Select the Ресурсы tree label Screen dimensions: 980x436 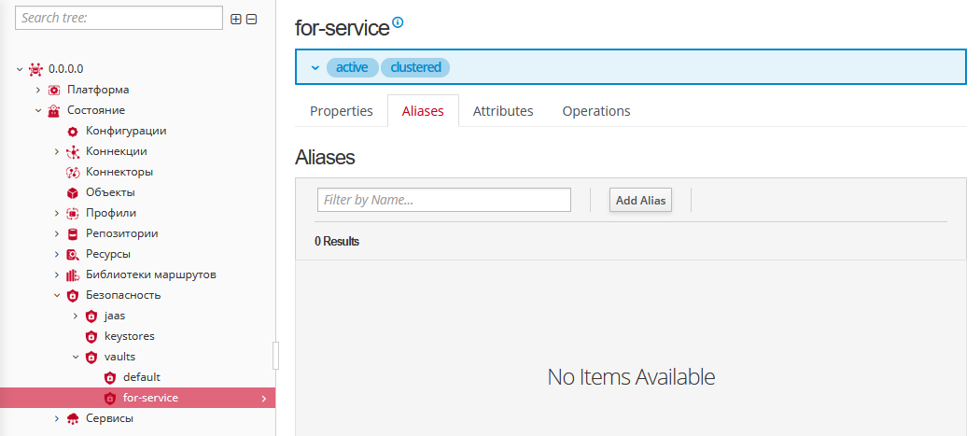click(108, 254)
